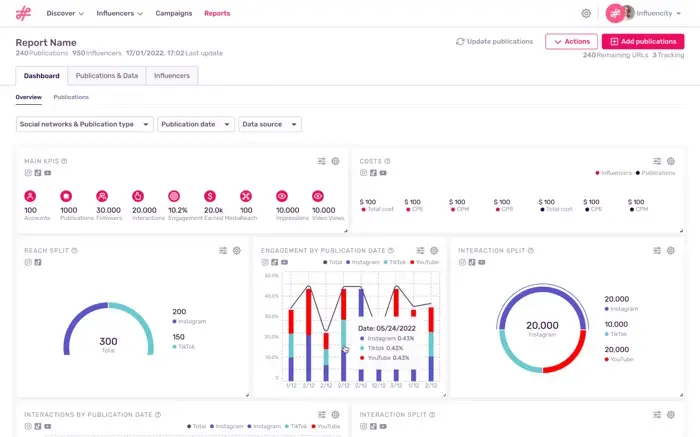Click the user profile avatar photo

[x=628, y=13]
